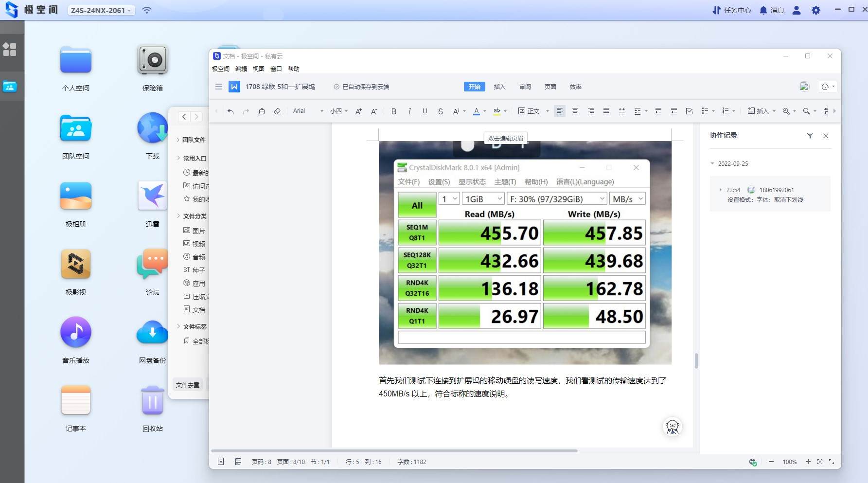Insert a checkbox task list item
868x483 pixels.
(x=689, y=111)
